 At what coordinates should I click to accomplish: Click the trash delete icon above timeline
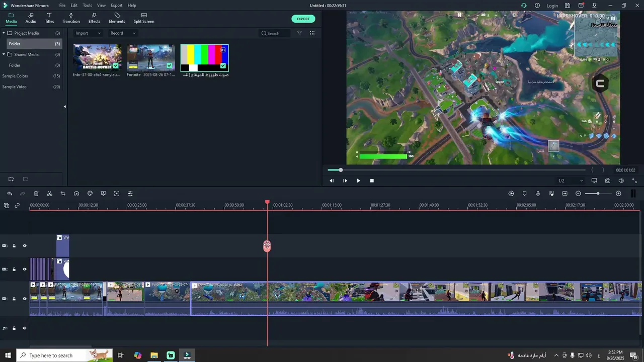click(36, 194)
